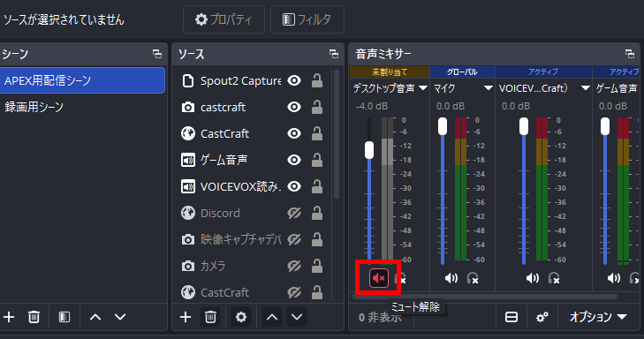Move the scene up with arrow icon

coord(95,317)
